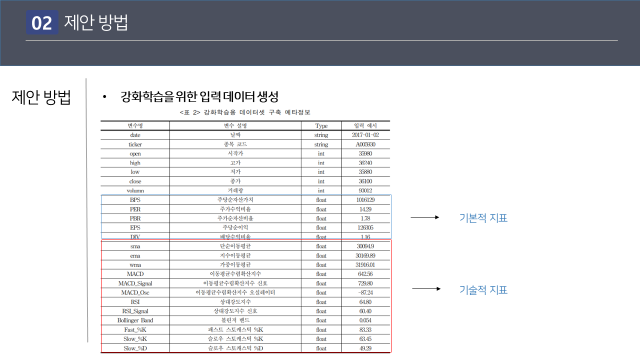Viewport: 640px width, 360px height.
Task: Click the MACD_Signal row
Action: click(x=245, y=283)
